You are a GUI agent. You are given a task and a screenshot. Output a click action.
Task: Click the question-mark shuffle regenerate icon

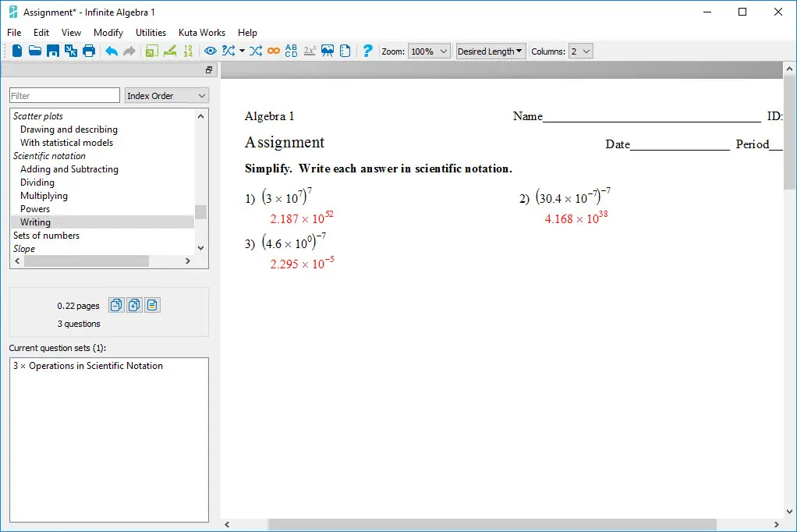tap(228, 51)
